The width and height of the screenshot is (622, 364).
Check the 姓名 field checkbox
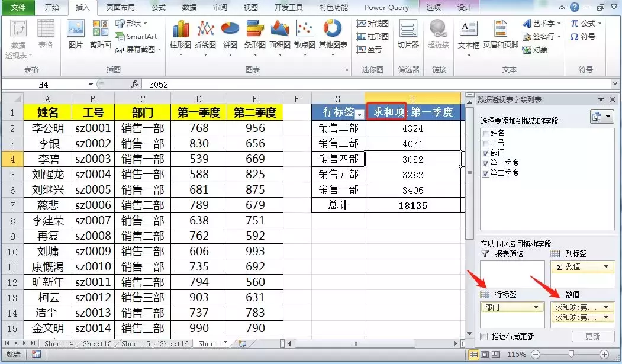[485, 133]
